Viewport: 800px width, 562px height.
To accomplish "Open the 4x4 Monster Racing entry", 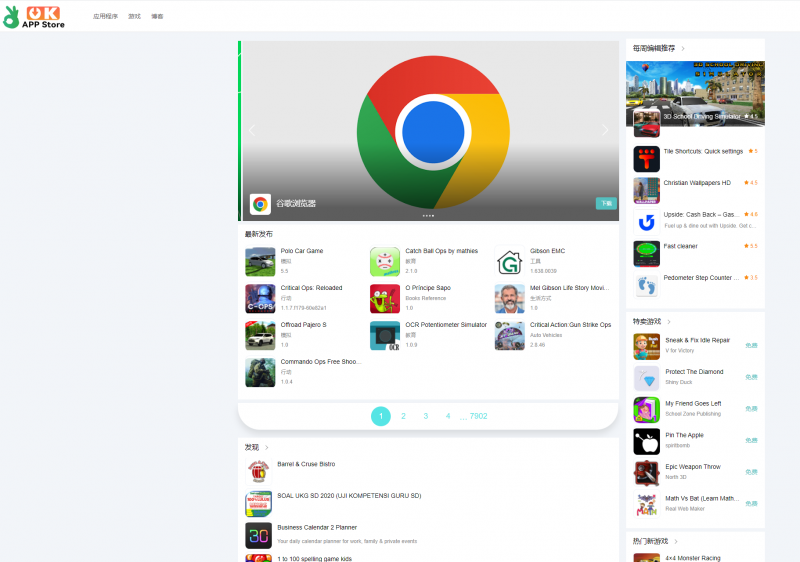I will tap(693, 558).
